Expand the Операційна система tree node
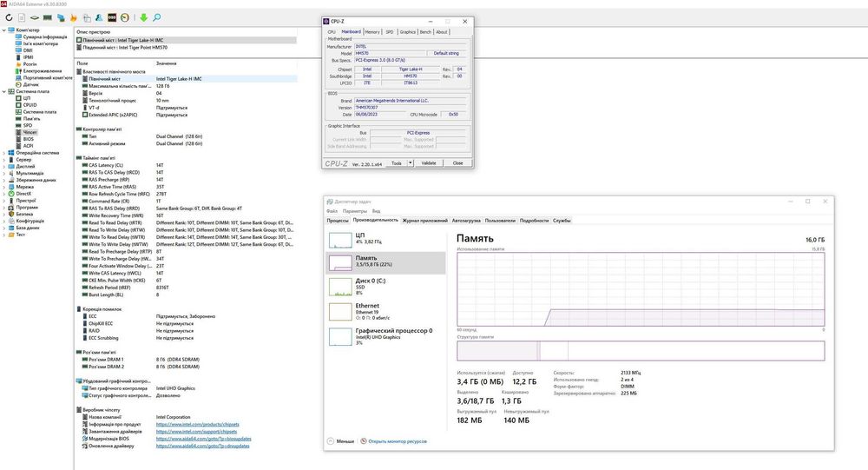This screenshot has height=470, width=868. (x=3, y=152)
